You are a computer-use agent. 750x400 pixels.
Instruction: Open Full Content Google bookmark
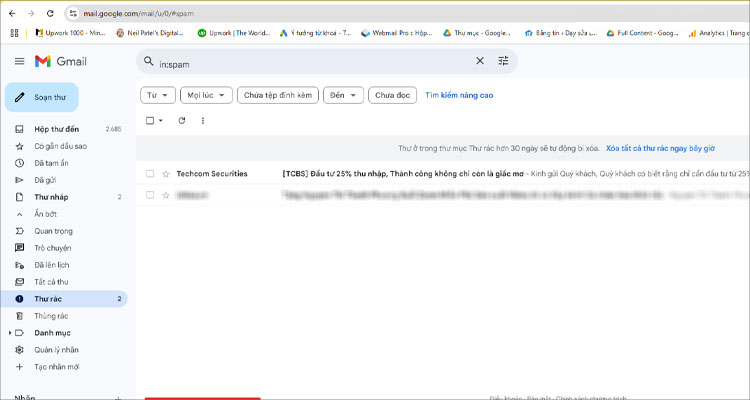tap(642, 33)
